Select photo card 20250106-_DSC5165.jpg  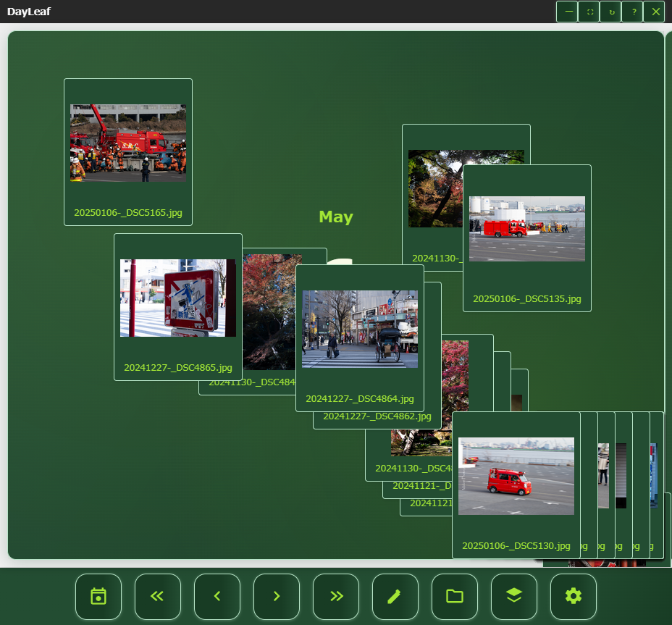click(x=128, y=152)
